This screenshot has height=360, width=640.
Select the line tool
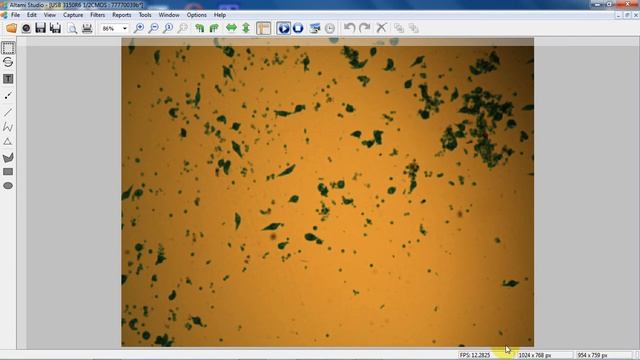(x=8, y=112)
